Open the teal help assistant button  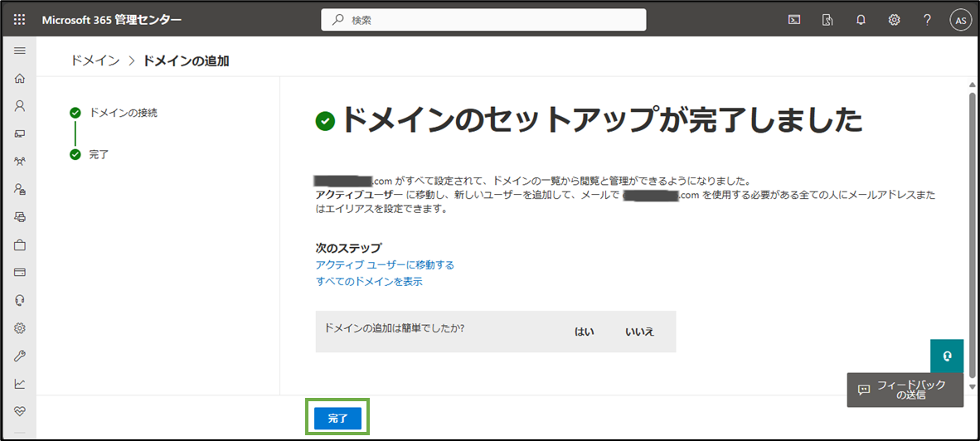[948, 356]
